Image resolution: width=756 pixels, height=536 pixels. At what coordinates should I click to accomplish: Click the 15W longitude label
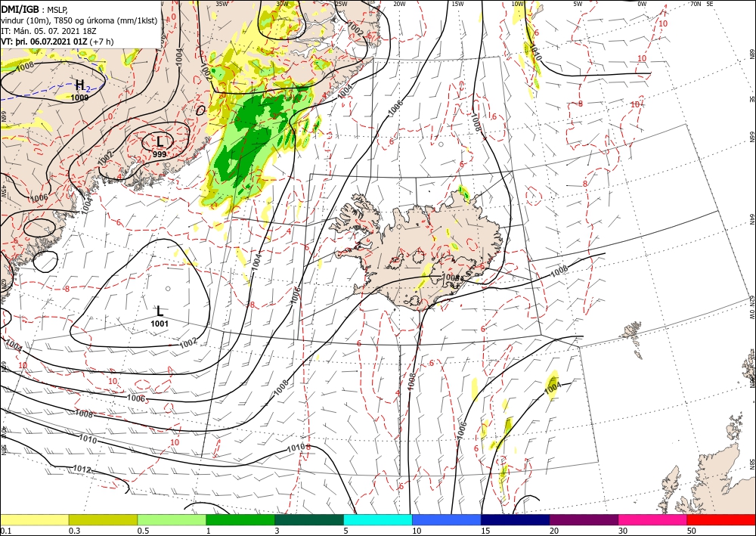[458, 4]
